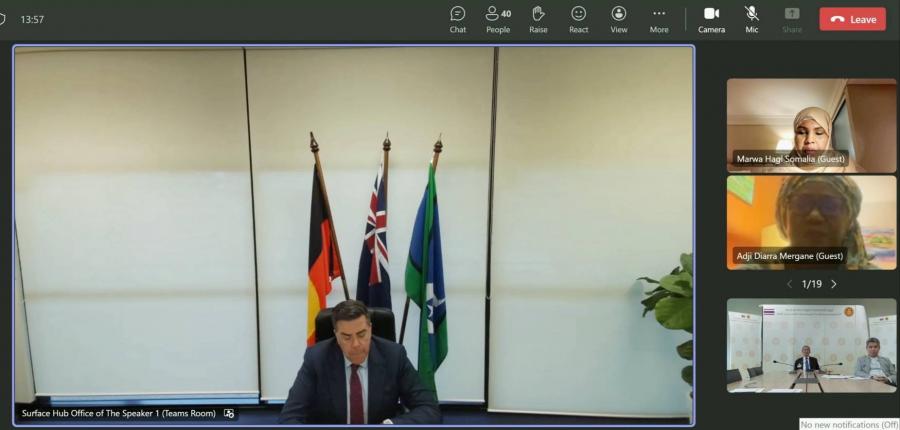Raise your hand in the meeting
The height and width of the screenshot is (430, 900).
pos(538,18)
